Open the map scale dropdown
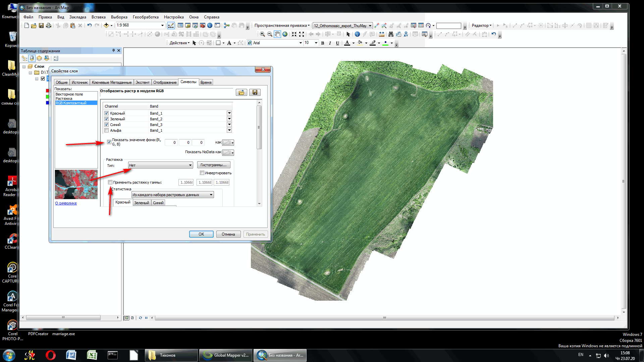The height and width of the screenshot is (362, 644). pyautogui.click(x=162, y=25)
